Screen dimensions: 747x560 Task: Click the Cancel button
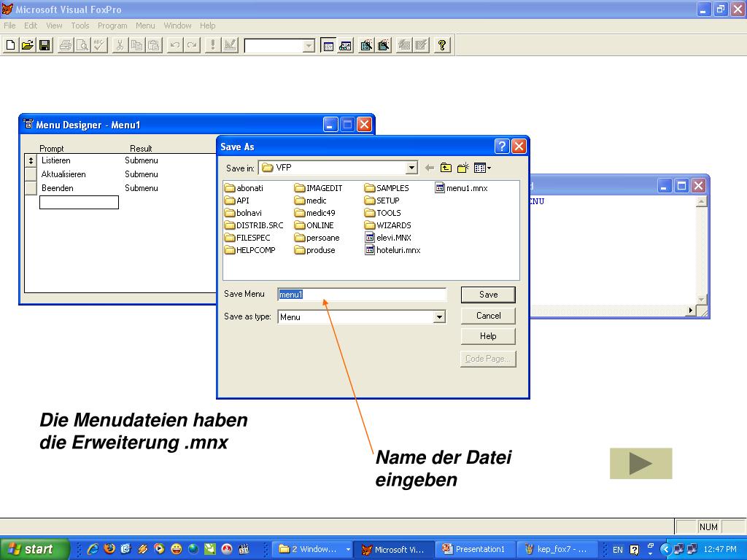[488, 316]
